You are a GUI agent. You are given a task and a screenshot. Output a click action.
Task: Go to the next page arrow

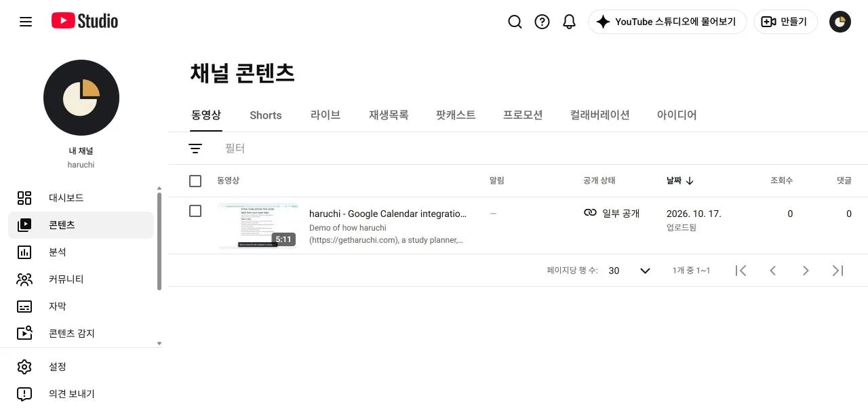(x=806, y=271)
